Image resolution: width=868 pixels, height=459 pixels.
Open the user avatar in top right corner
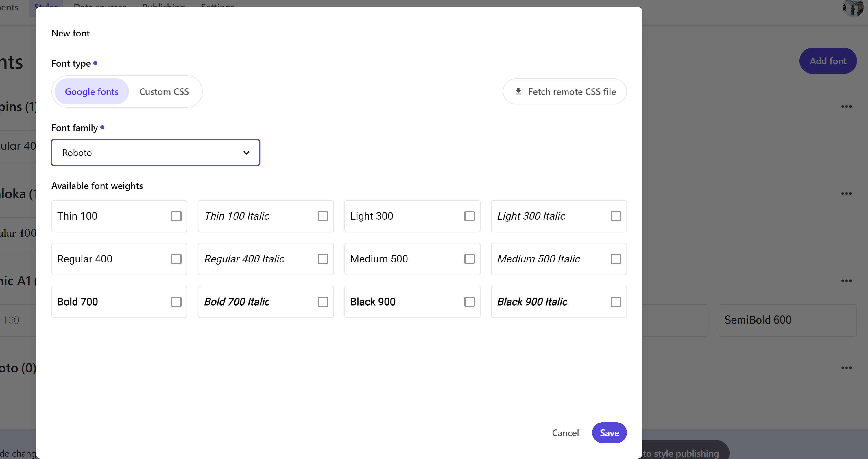pyautogui.click(x=853, y=8)
